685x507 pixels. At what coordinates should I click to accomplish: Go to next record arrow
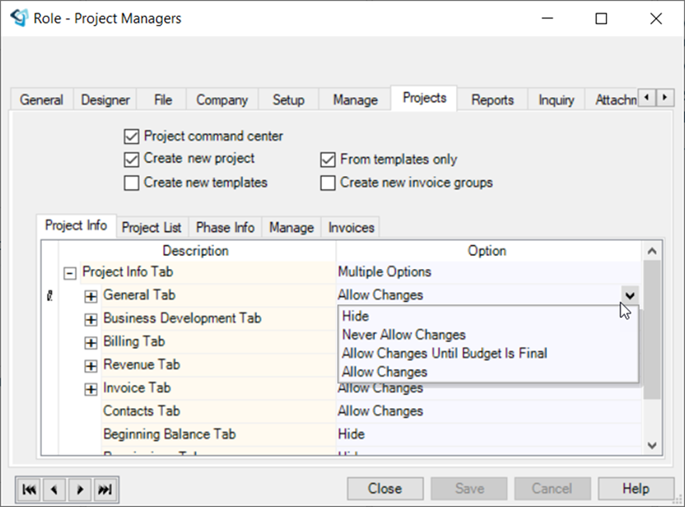pyautogui.click(x=78, y=489)
